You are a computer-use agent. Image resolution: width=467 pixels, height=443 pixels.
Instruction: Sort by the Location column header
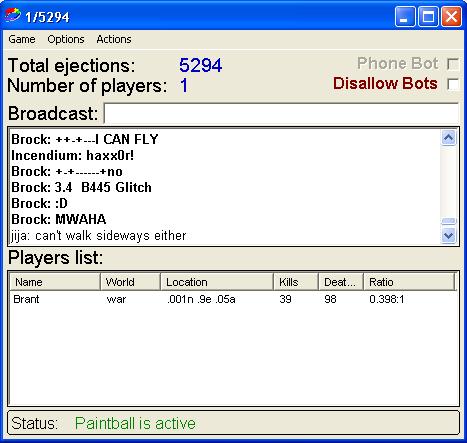coord(217,282)
